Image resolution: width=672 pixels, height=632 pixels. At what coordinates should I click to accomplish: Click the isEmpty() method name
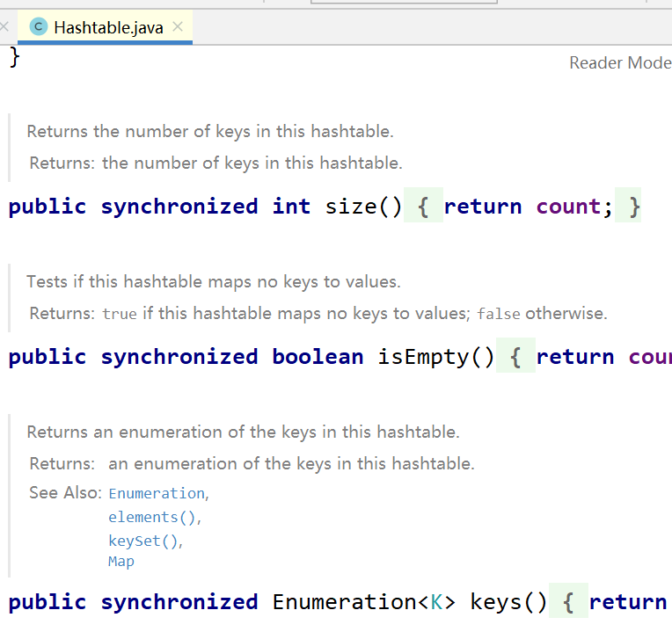423,357
